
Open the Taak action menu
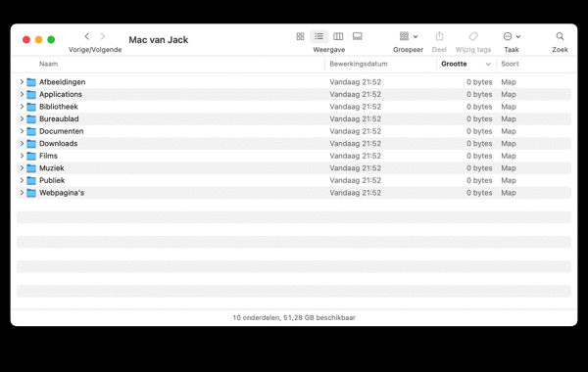[512, 36]
